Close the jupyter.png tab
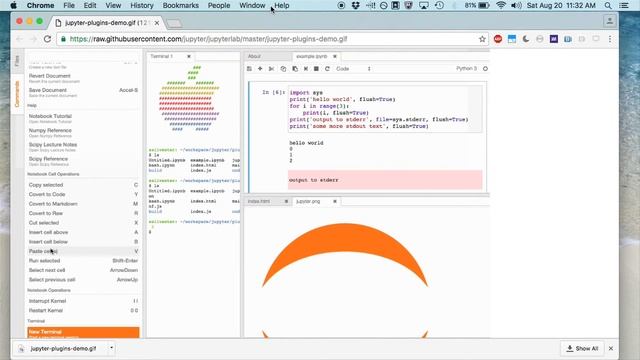The image size is (640, 360). click(335, 201)
